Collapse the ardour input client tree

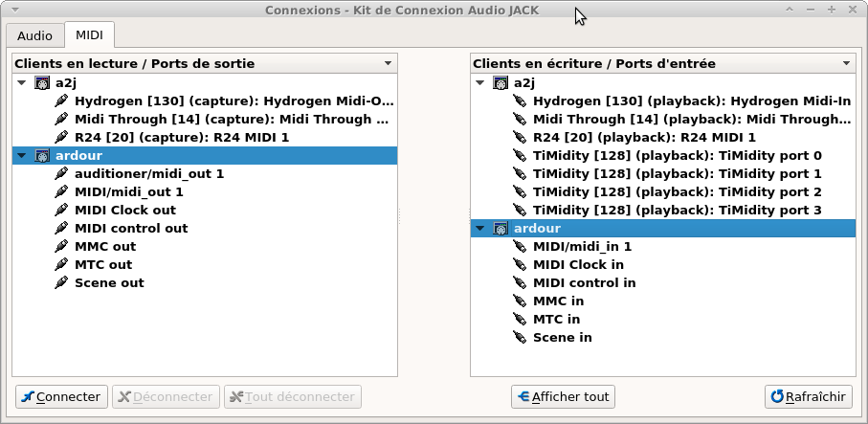point(480,229)
